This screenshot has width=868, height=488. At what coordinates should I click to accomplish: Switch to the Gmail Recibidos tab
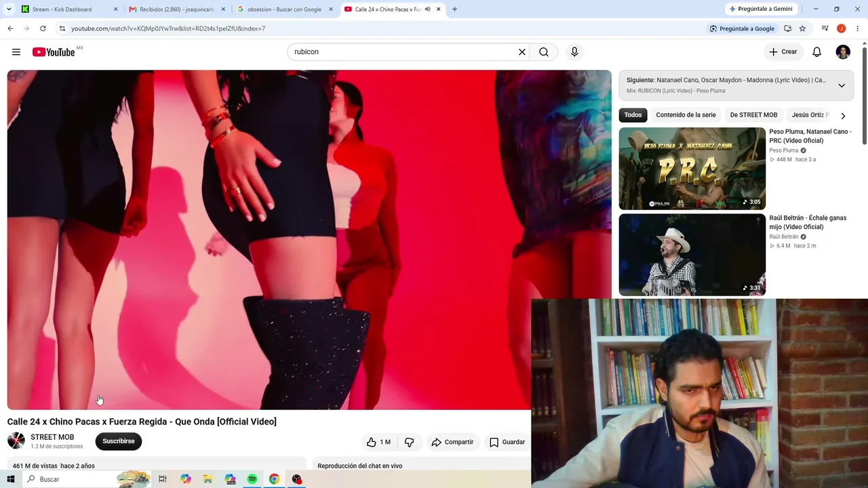pos(178,9)
